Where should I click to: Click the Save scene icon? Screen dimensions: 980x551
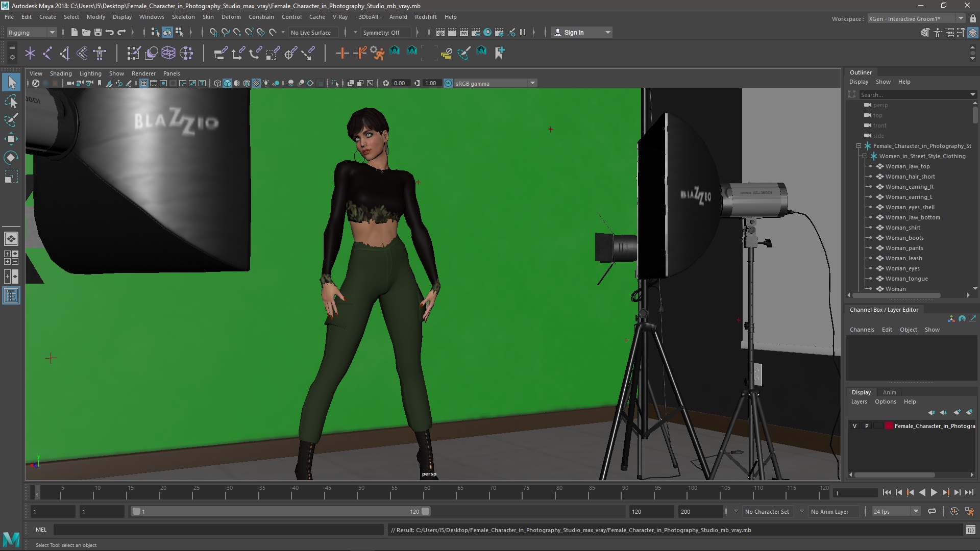click(98, 32)
